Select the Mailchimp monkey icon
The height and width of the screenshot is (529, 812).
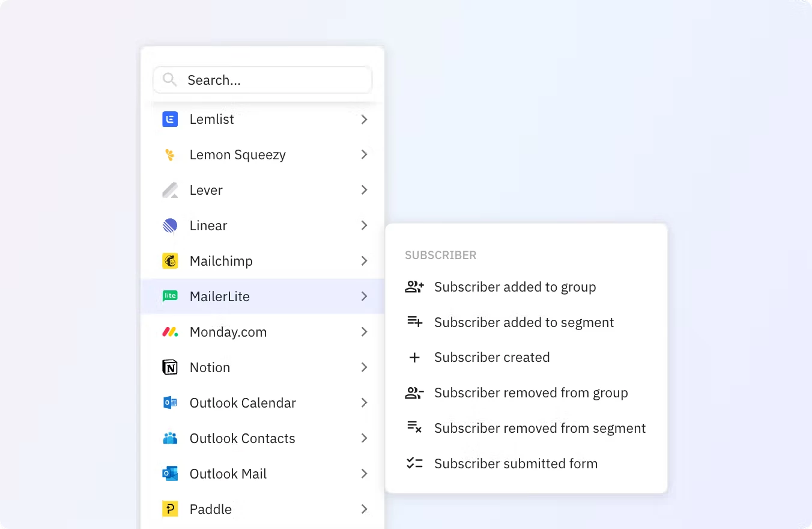pos(170,261)
